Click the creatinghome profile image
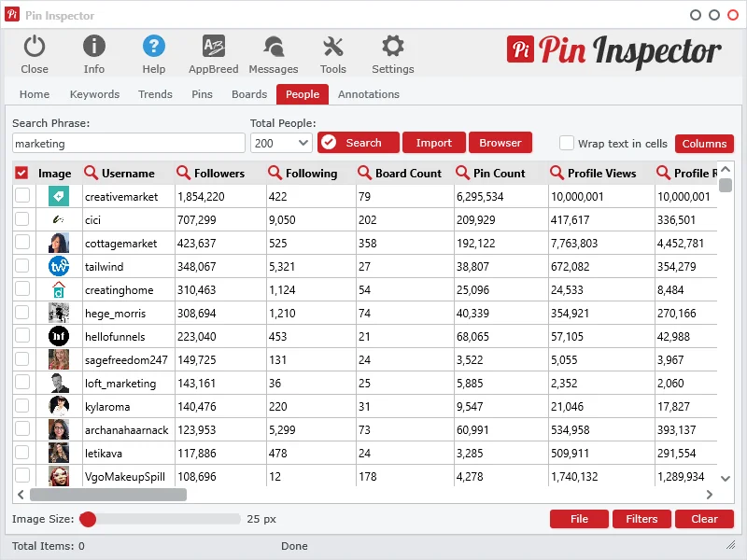The height and width of the screenshot is (560, 747). click(59, 289)
